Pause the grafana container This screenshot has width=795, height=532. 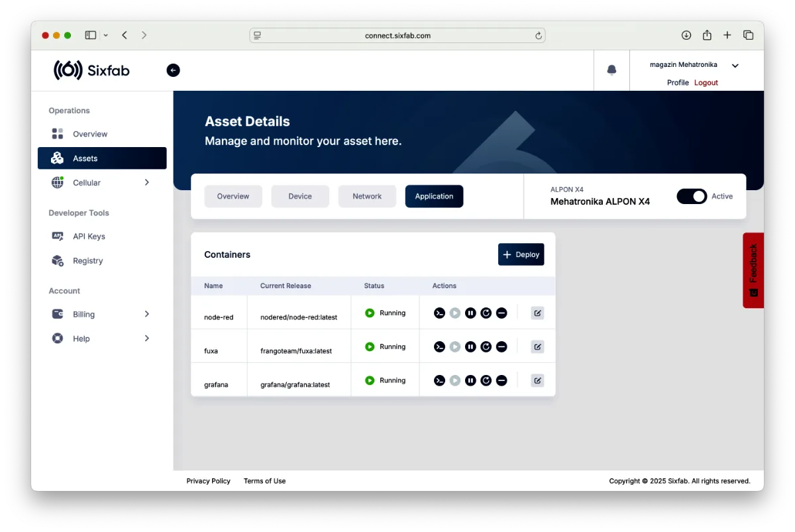point(470,380)
